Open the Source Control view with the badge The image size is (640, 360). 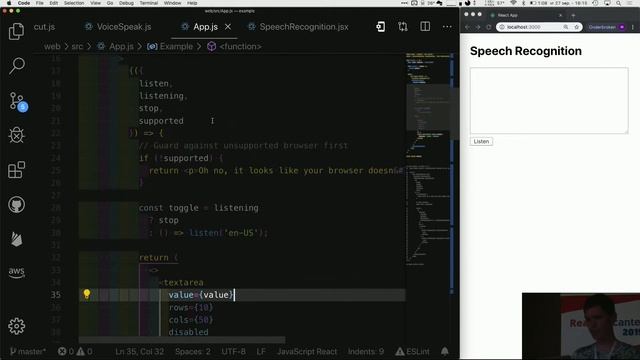[18, 101]
